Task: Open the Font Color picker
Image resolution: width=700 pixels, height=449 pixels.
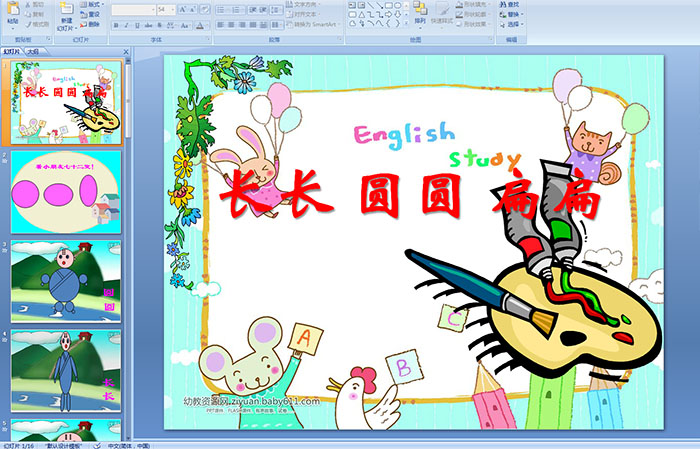Action: [201, 25]
